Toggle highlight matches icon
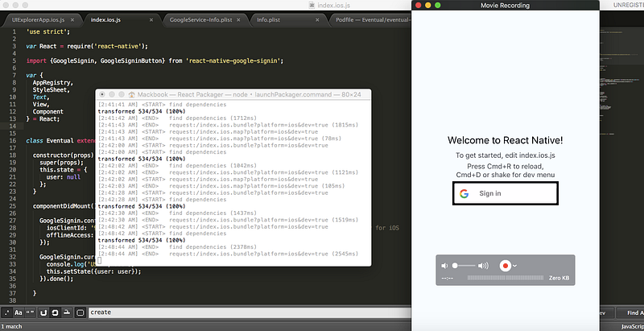 tap(67, 312)
